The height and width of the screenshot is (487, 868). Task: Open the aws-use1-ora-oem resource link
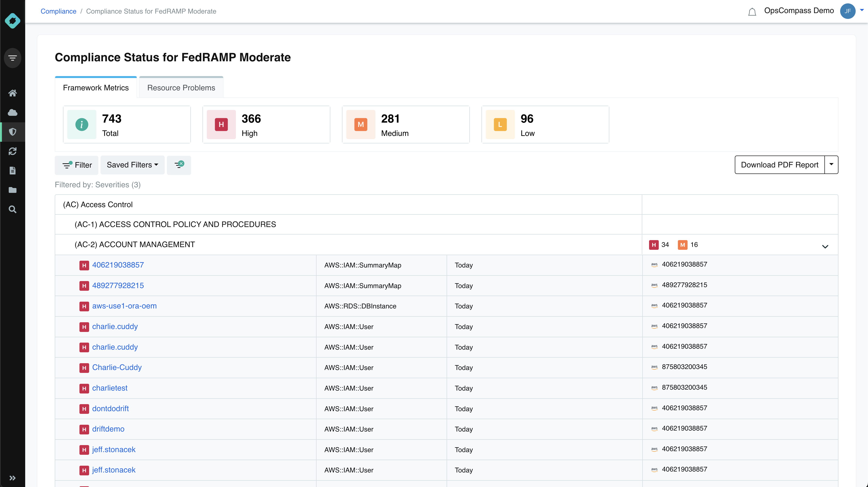click(124, 306)
